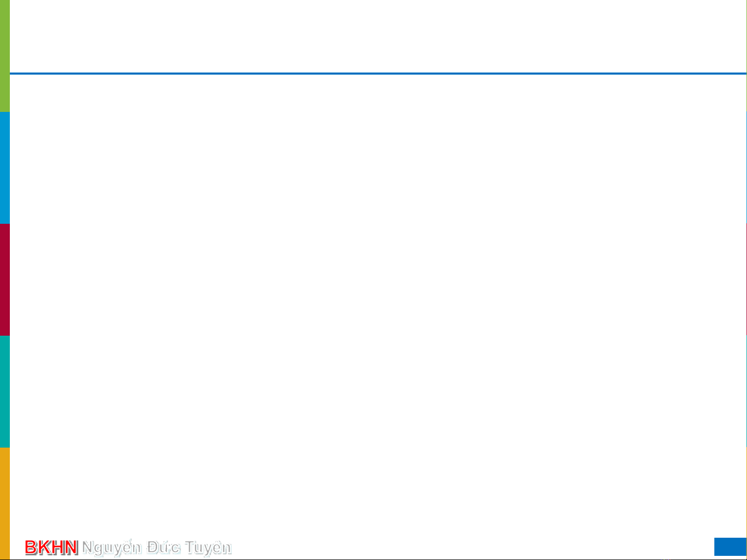Click the thin green strip on right edge

point(746,56)
